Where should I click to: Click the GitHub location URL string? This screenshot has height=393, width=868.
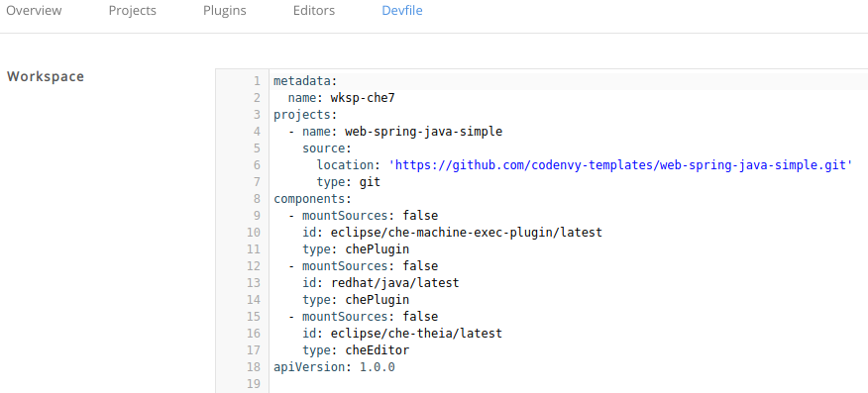621,165
